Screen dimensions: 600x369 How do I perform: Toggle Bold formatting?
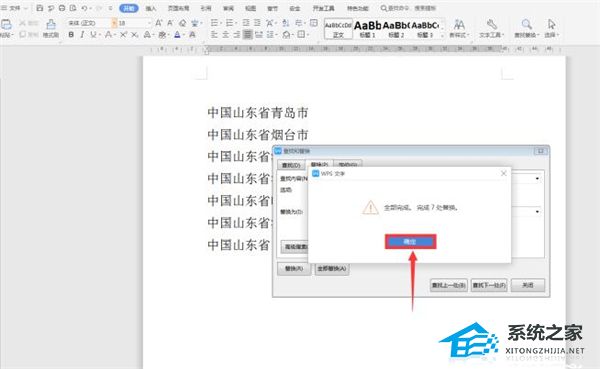pyautogui.click(x=71, y=35)
